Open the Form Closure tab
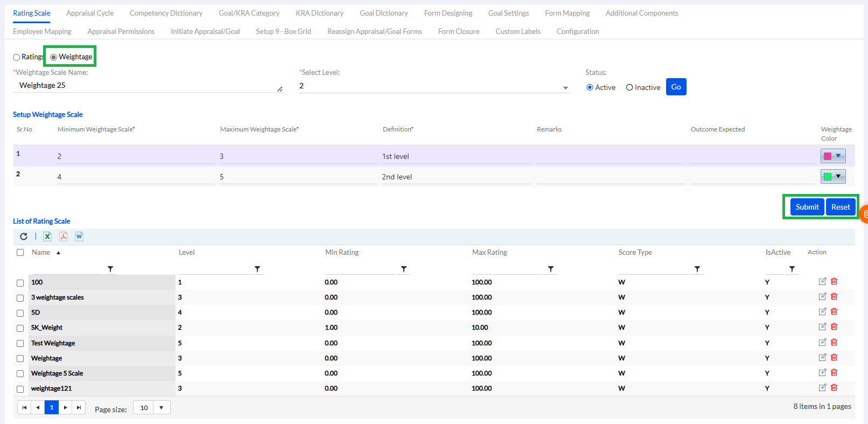 point(458,31)
